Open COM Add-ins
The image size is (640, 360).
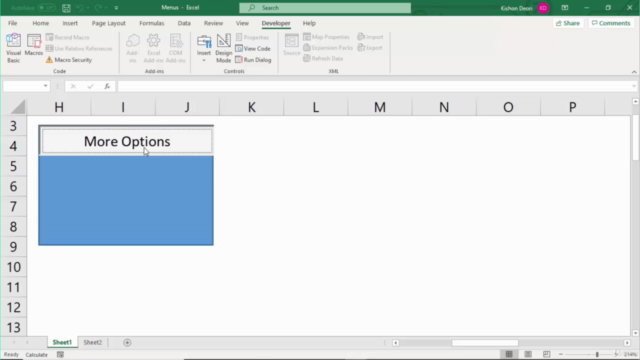tap(176, 48)
